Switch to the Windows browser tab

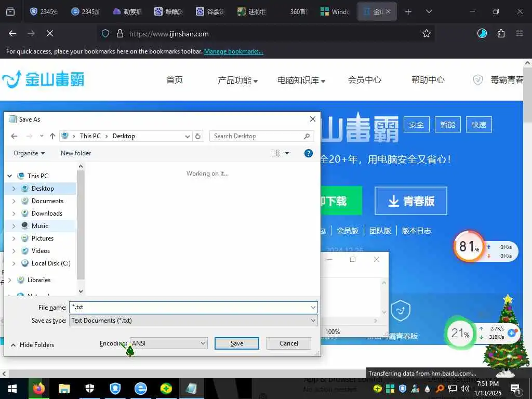(x=335, y=11)
